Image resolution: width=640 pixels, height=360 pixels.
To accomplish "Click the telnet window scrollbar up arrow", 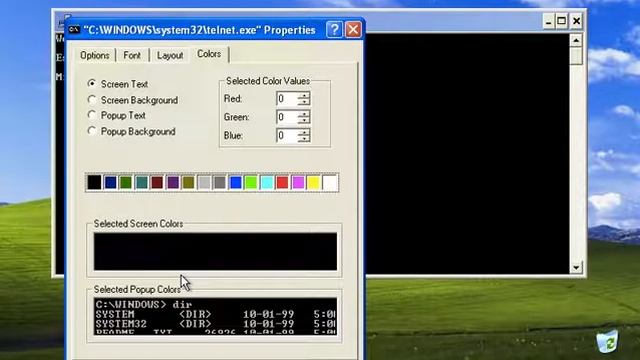I will point(576,40).
